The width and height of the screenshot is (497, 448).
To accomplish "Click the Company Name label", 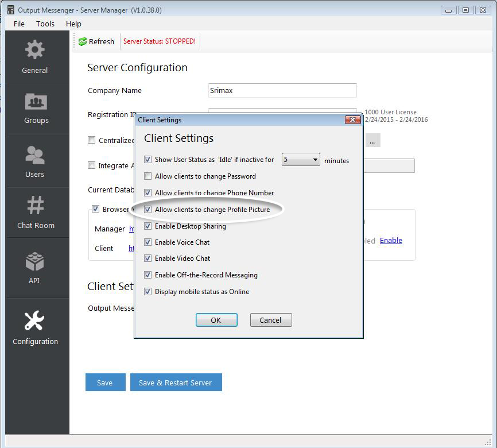I will (x=115, y=91).
